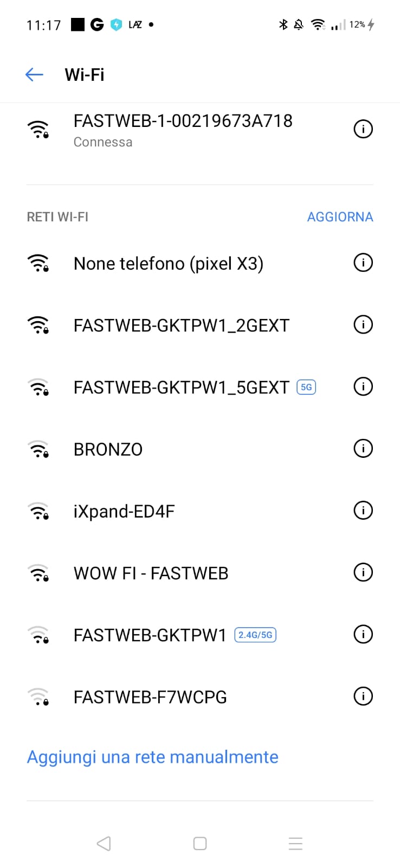Tap the back arrow in Wi-Fi header
The image size is (400, 868).
click(34, 74)
